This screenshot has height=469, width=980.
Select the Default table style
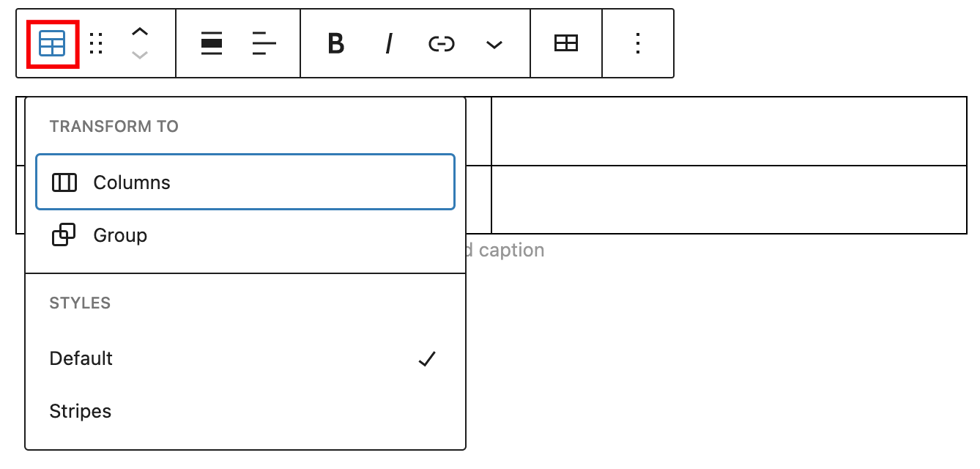coord(81,358)
